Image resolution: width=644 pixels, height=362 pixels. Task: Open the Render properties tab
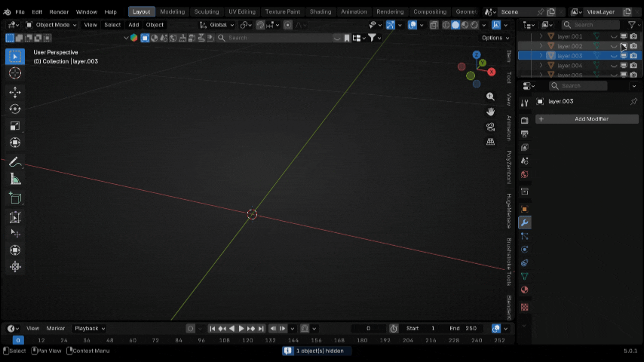(x=525, y=121)
